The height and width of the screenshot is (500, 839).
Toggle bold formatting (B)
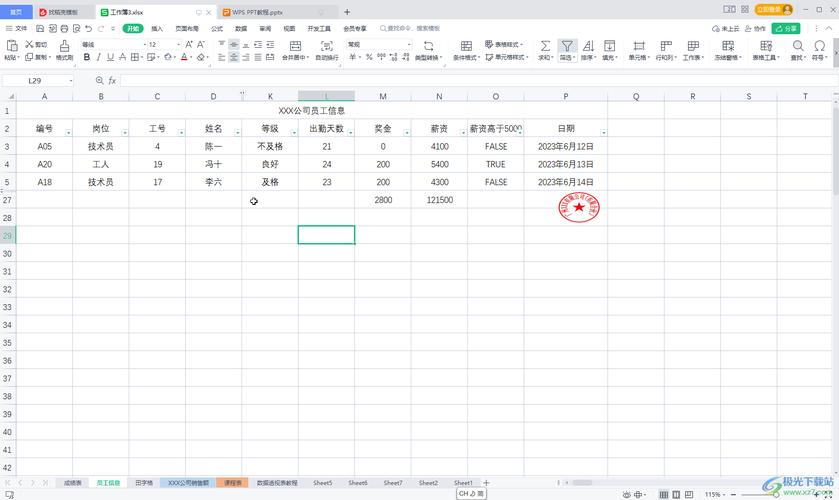(x=86, y=58)
